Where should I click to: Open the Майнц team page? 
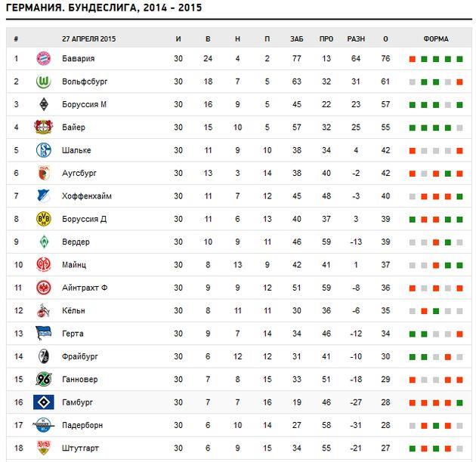pos(74,265)
